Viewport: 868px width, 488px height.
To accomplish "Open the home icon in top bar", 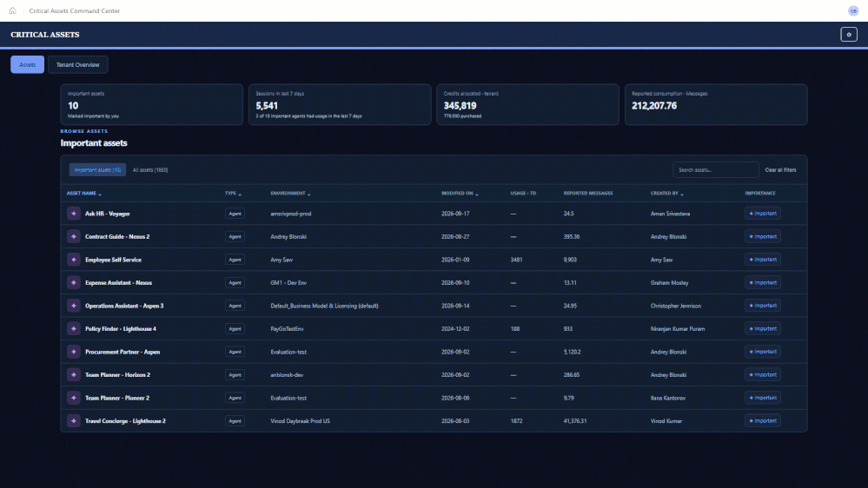I will (12, 10).
